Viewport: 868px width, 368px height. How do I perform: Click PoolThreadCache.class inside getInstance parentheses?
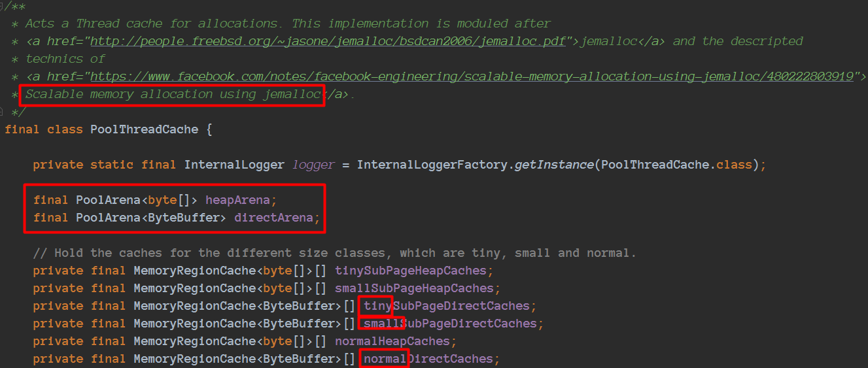click(x=676, y=165)
